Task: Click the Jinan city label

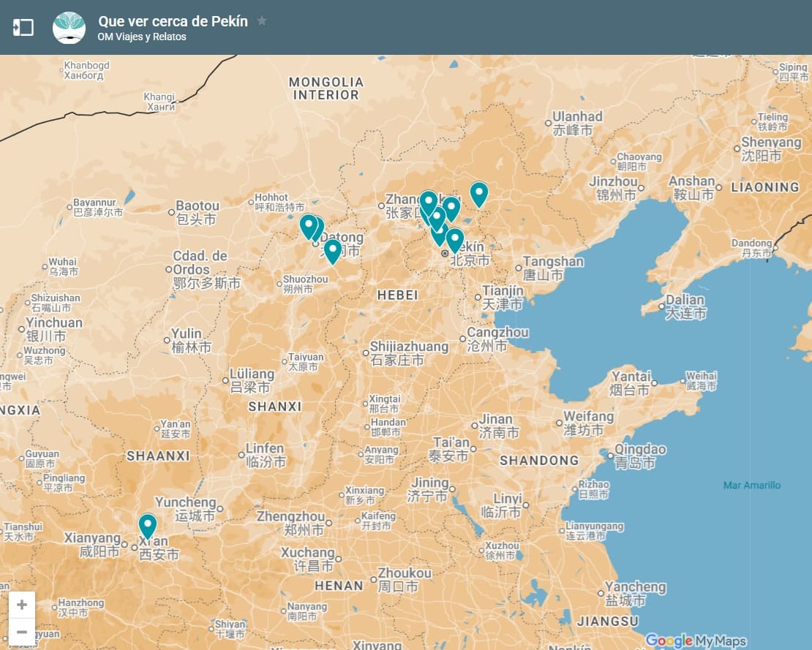Action: pyautogui.click(x=499, y=426)
